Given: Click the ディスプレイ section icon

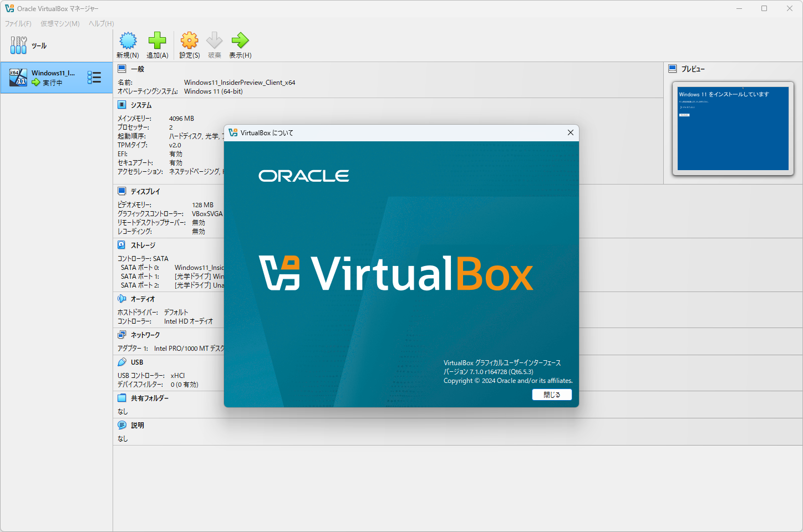Looking at the screenshot, I should point(121,191).
